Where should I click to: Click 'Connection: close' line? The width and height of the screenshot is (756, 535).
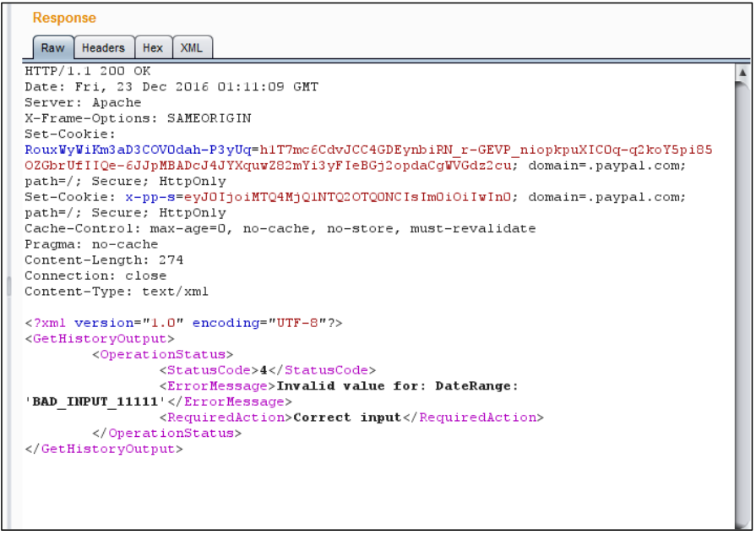[x=95, y=276]
